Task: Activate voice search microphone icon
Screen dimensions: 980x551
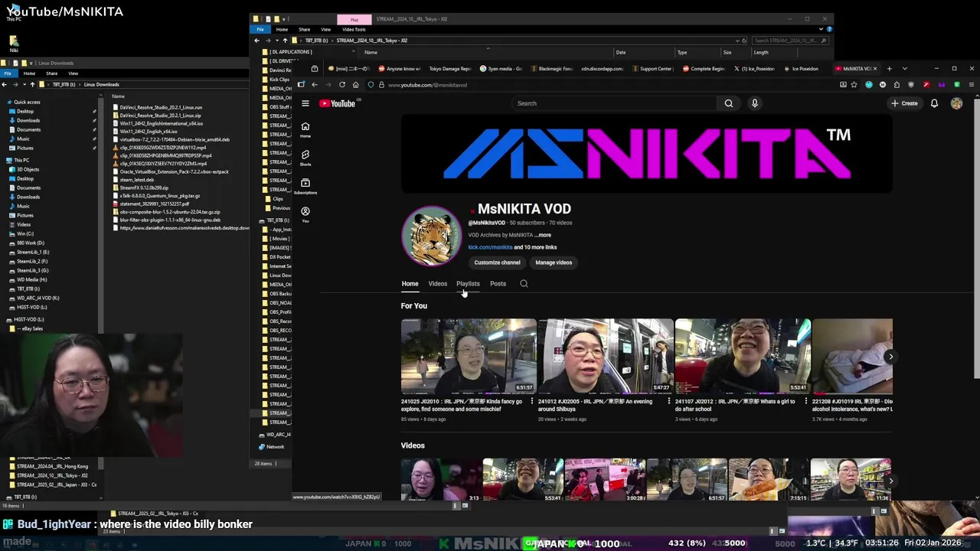Action: tap(754, 103)
